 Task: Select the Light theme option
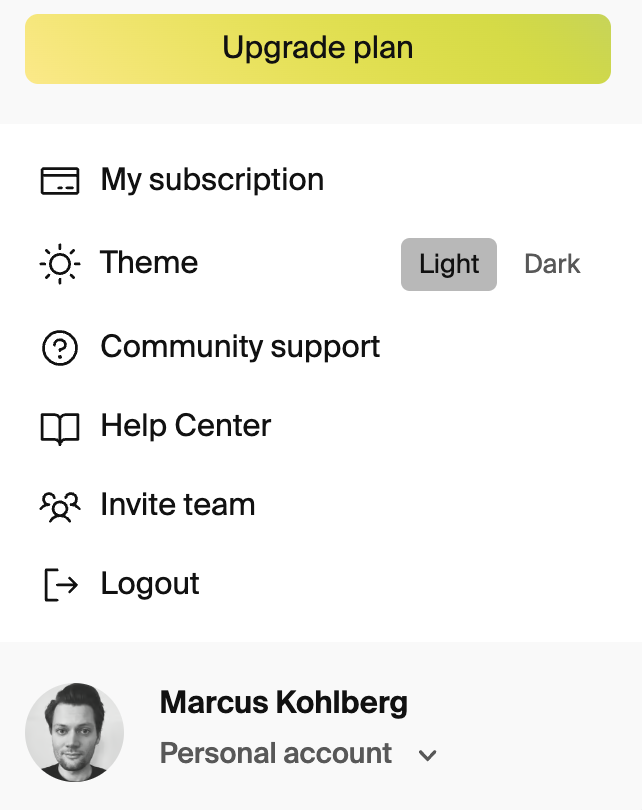(x=449, y=264)
